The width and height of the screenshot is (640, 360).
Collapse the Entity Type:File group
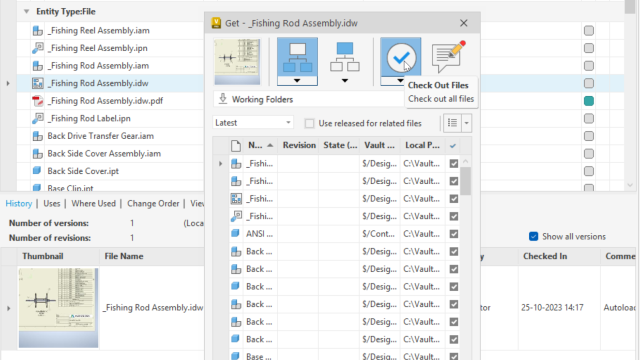coord(27,11)
